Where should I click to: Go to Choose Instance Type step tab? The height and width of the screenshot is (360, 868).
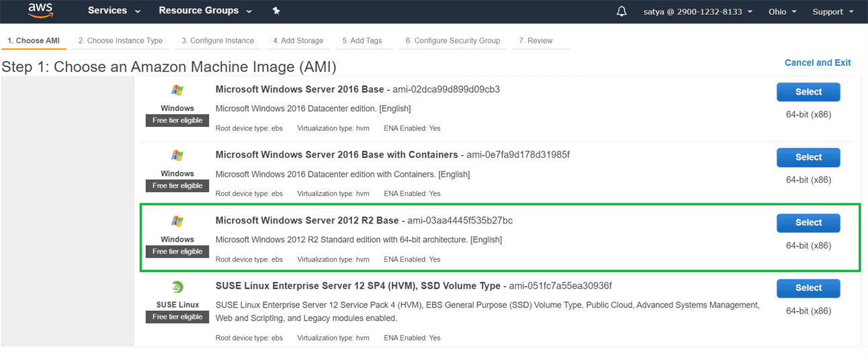(x=120, y=40)
